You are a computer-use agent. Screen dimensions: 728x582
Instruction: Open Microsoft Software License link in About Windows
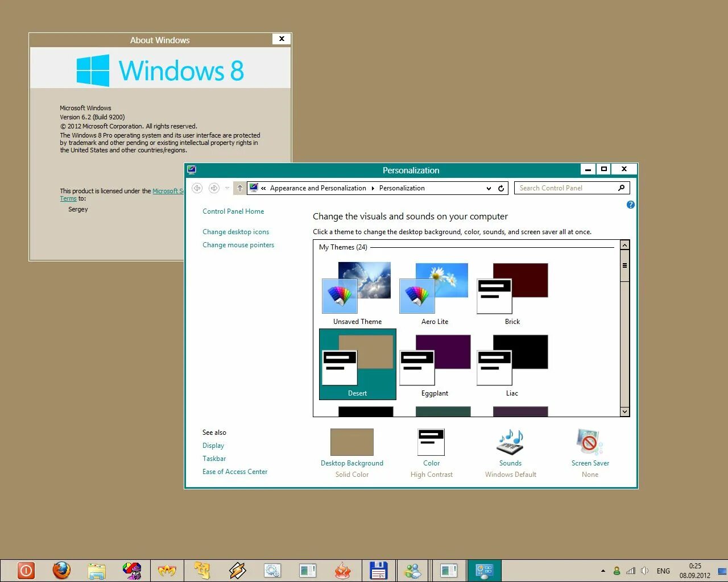point(168,191)
